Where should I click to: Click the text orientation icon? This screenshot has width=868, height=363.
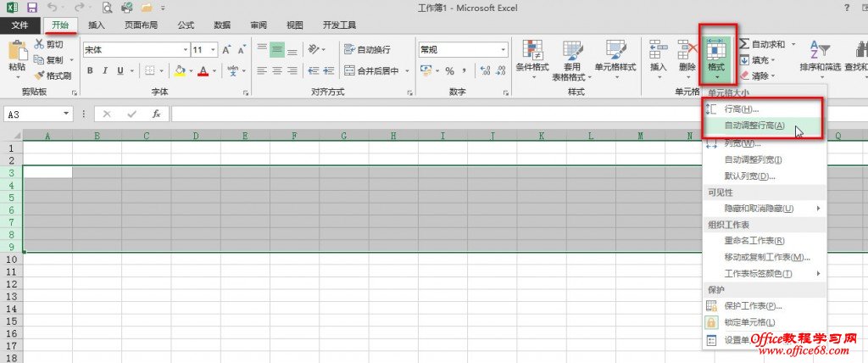pos(314,49)
